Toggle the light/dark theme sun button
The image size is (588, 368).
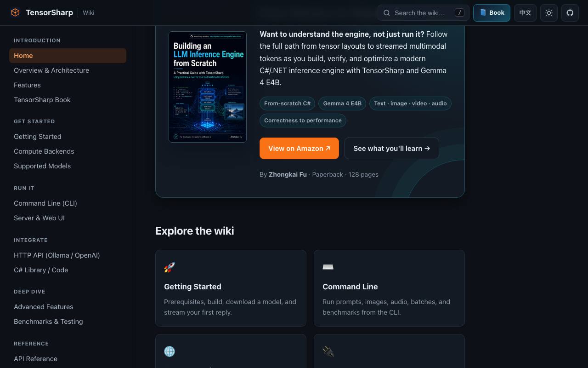pos(549,13)
